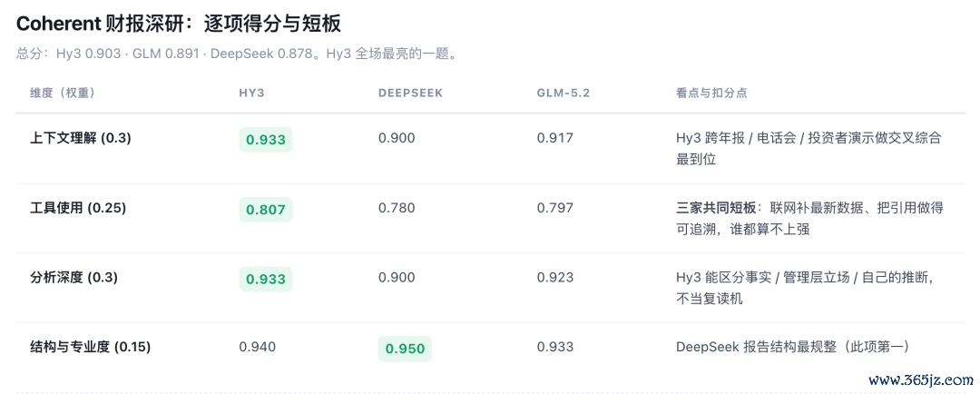Click the 'HY3' column header
The image size is (980, 394).
coord(251,94)
